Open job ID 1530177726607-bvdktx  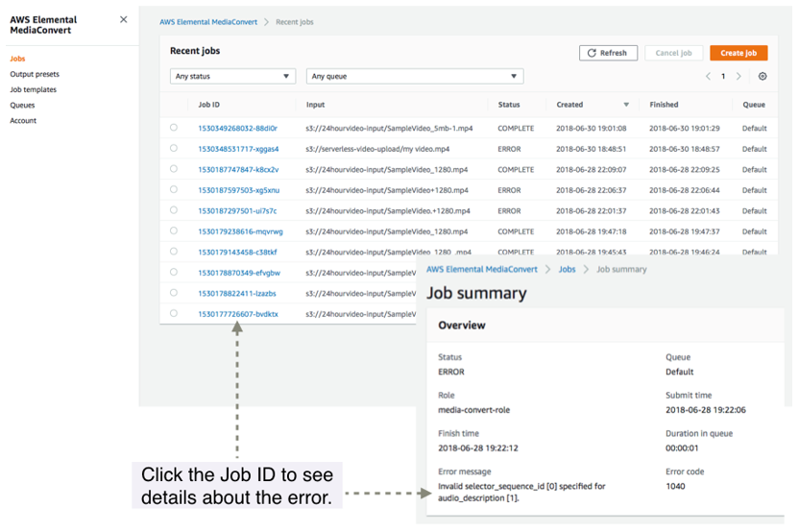pyautogui.click(x=238, y=314)
